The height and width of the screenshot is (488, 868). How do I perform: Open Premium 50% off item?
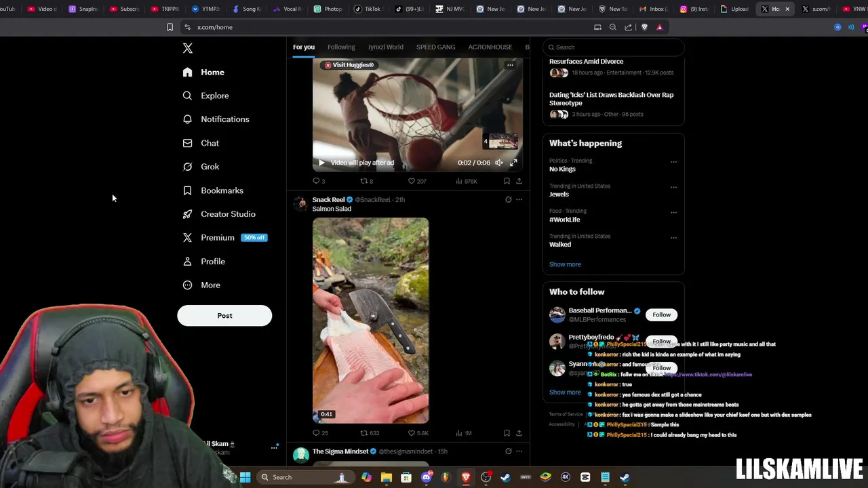click(225, 238)
